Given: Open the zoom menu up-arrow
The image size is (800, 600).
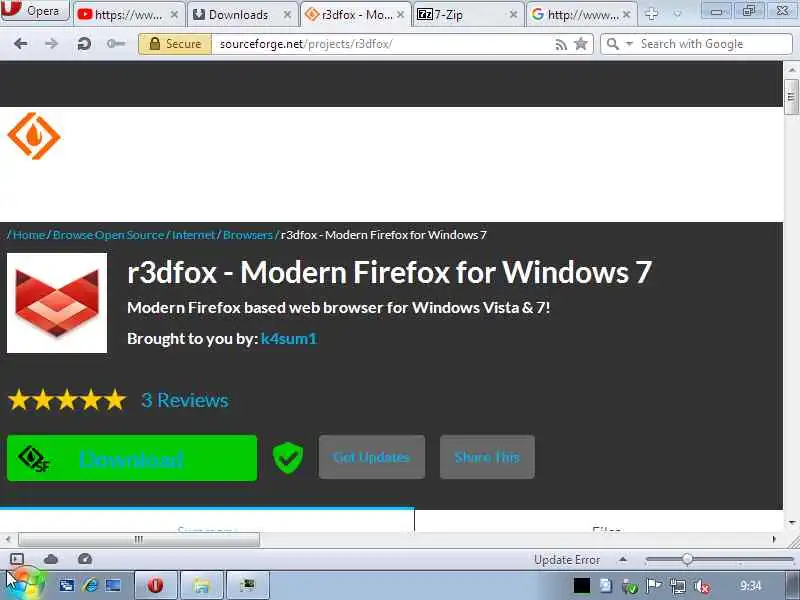Looking at the screenshot, I should click(x=622, y=559).
